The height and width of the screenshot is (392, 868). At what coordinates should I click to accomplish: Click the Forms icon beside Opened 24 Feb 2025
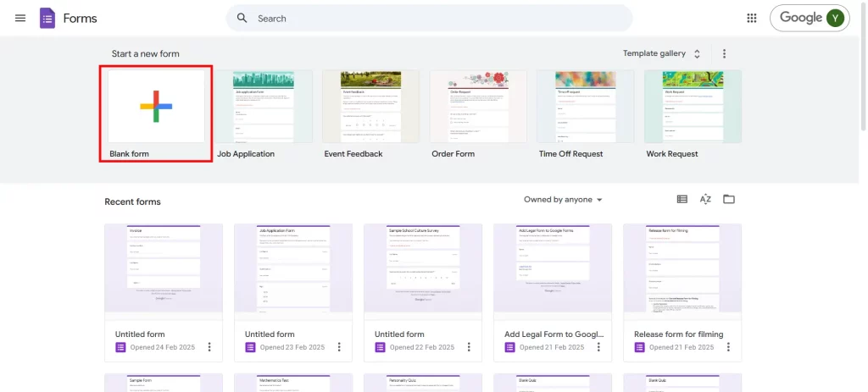point(120,347)
